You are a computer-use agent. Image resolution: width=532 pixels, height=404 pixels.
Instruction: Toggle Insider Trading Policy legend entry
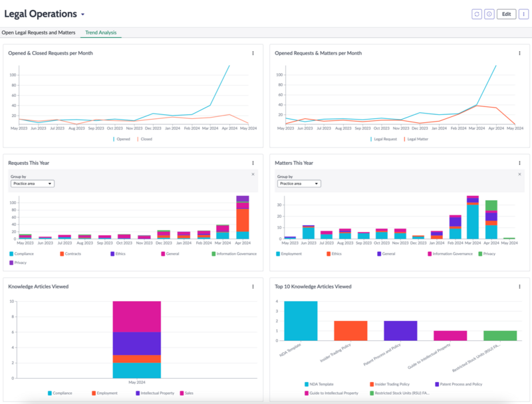pos(390,384)
